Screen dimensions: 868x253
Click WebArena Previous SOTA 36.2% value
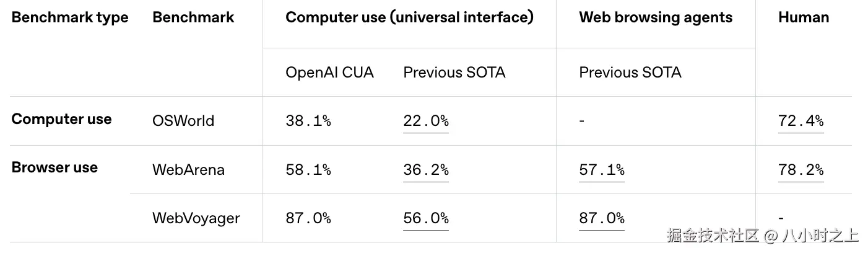(426, 169)
